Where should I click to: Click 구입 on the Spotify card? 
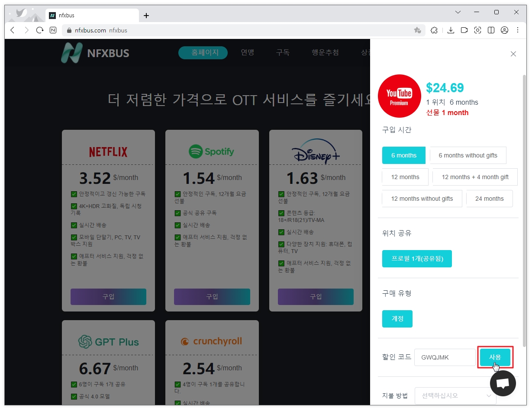[x=212, y=297]
